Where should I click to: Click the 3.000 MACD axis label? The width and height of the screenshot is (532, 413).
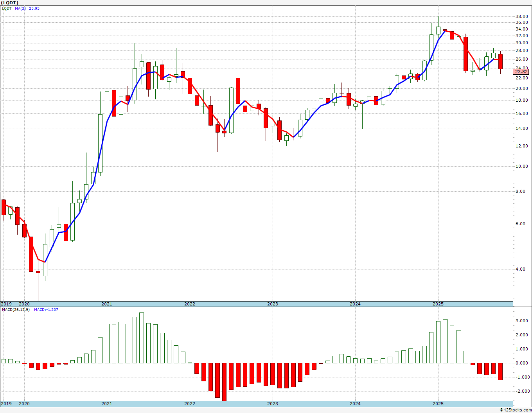(521, 321)
